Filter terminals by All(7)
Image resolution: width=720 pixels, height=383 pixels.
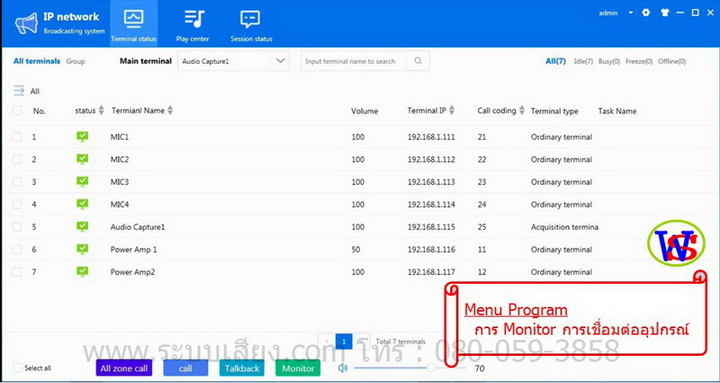coord(556,61)
